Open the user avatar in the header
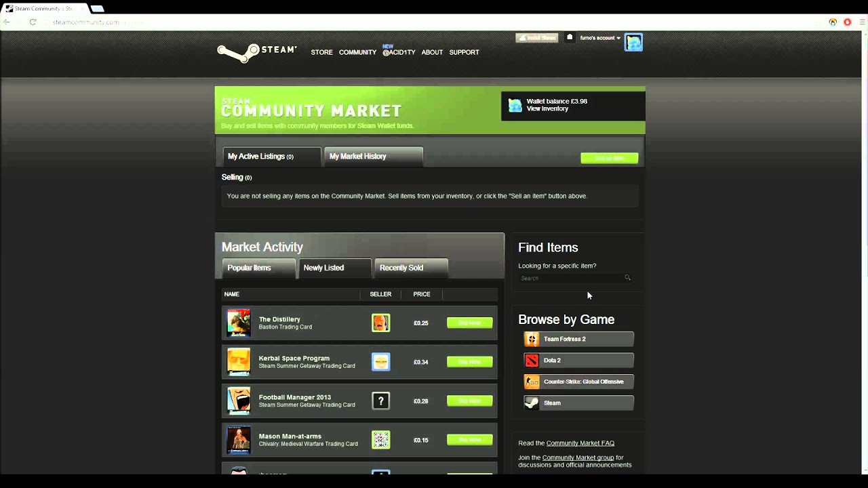The height and width of the screenshot is (488, 868). pyautogui.click(x=633, y=42)
